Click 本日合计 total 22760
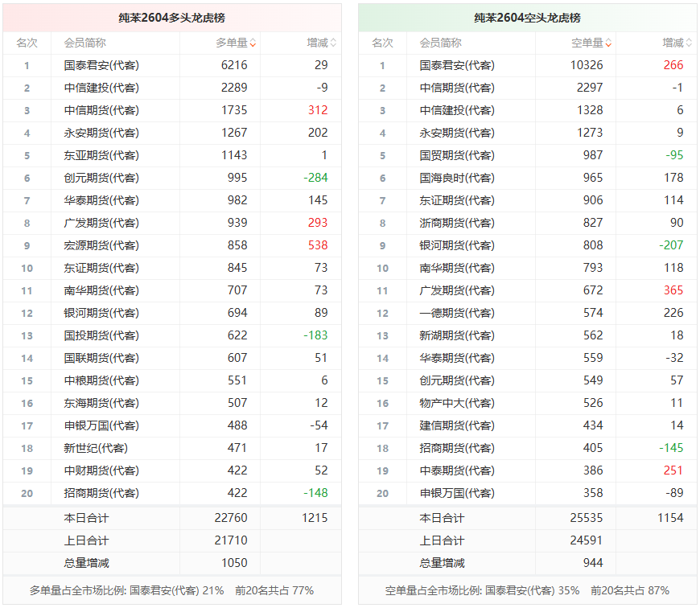This screenshot has width=700, height=608. tap(231, 518)
